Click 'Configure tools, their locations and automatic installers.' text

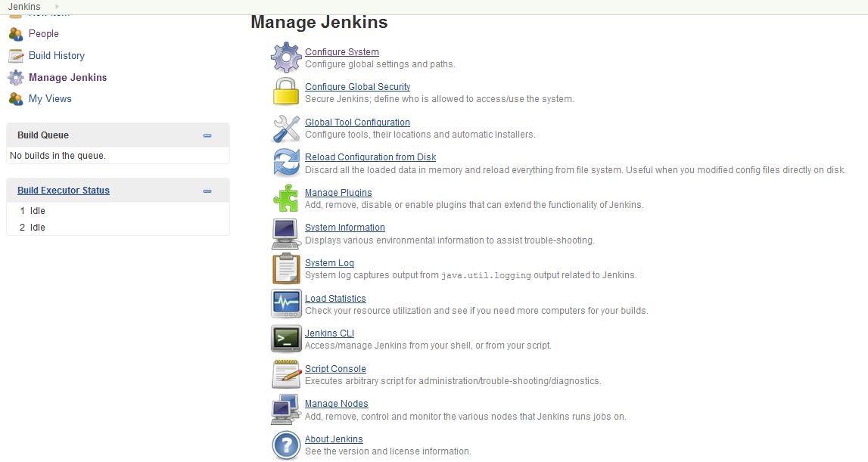pyautogui.click(x=420, y=135)
